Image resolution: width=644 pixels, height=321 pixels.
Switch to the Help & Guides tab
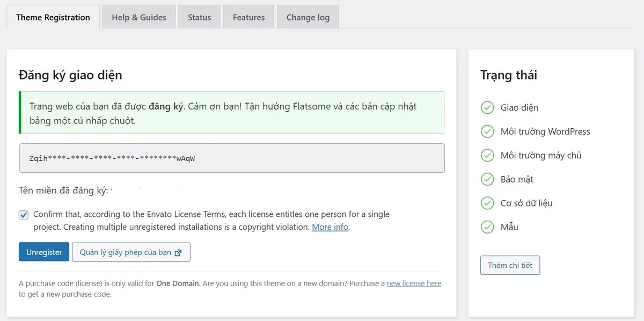pos(139,17)
